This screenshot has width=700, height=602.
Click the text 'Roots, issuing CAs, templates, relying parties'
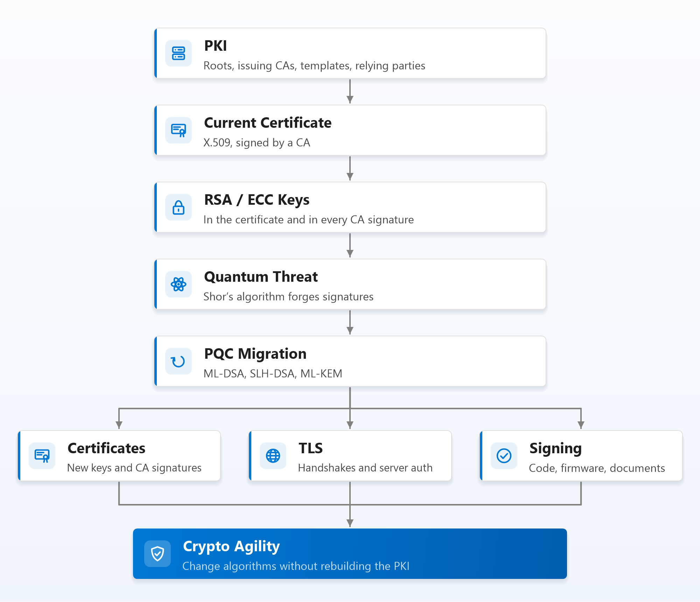point(314,66)
